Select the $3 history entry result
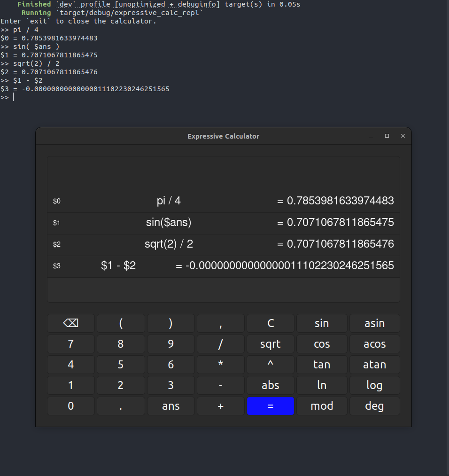449x476 pixels. pyautogui.click(x=301, y=265)
